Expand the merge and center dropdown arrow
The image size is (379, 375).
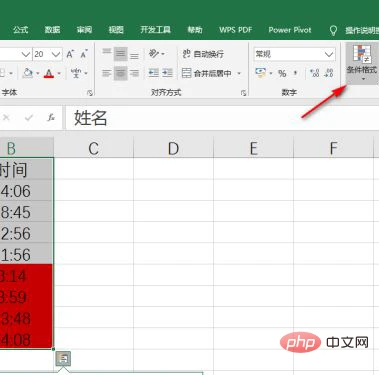coord(239,73)
